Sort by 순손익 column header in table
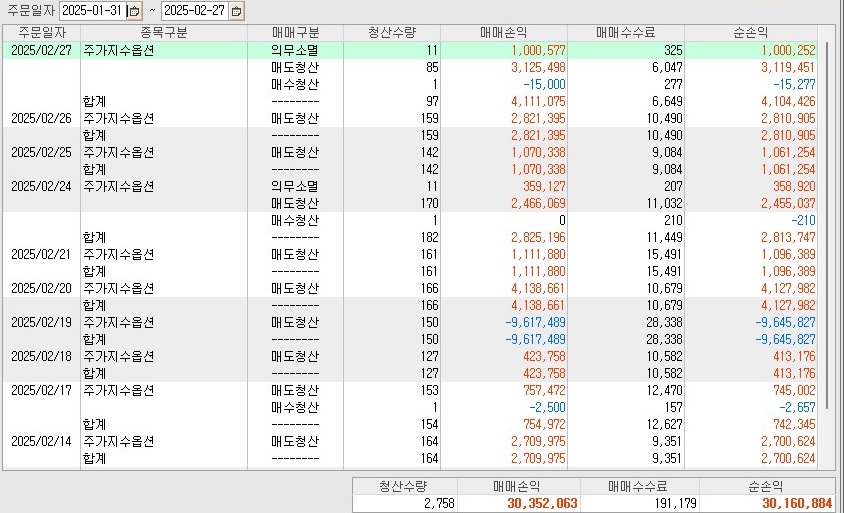 [750, 33]
